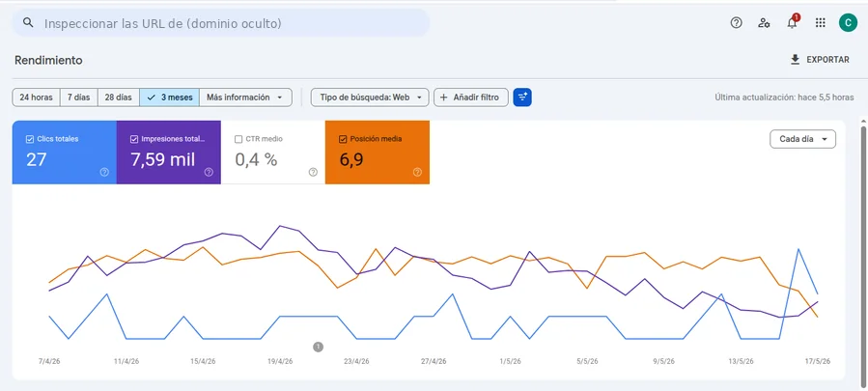Click help icon on Posición media card
868x391 pixels.
(417, 172)
